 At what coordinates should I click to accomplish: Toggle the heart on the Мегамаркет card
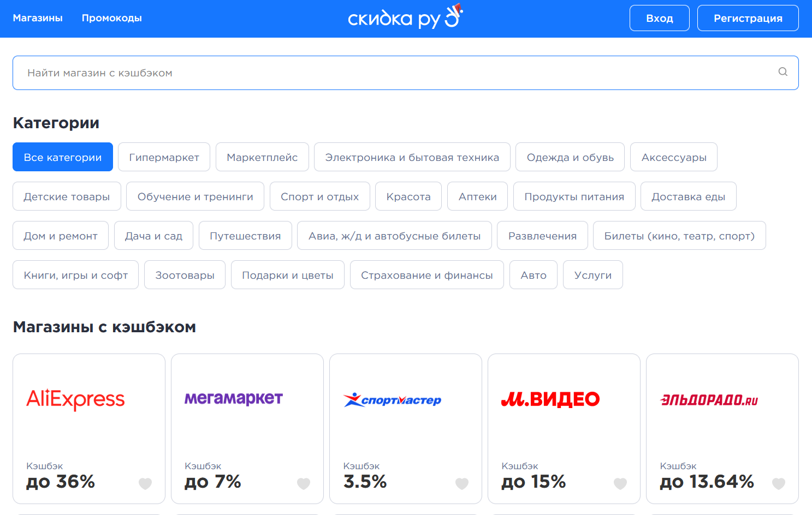[304, 483]
